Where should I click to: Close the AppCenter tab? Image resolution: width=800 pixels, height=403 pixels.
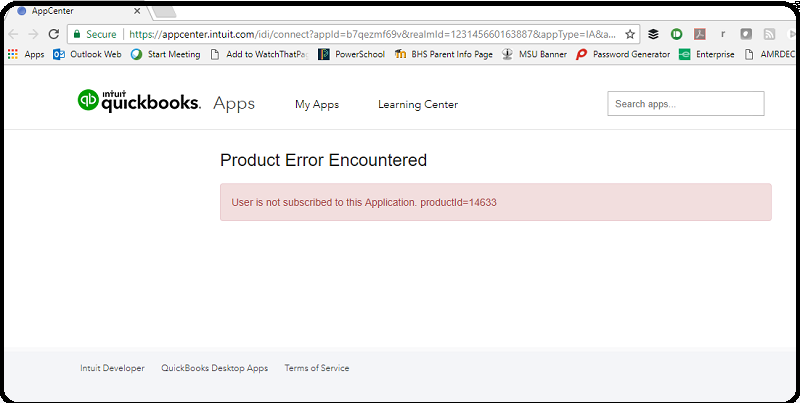(x=137, y=11)
